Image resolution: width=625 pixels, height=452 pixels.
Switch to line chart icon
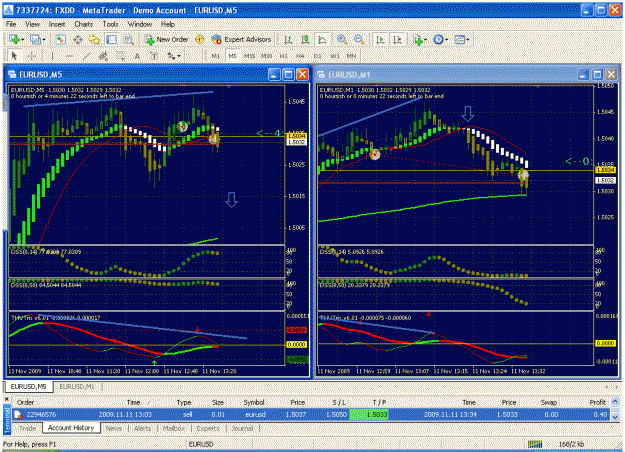coord(322,39)
